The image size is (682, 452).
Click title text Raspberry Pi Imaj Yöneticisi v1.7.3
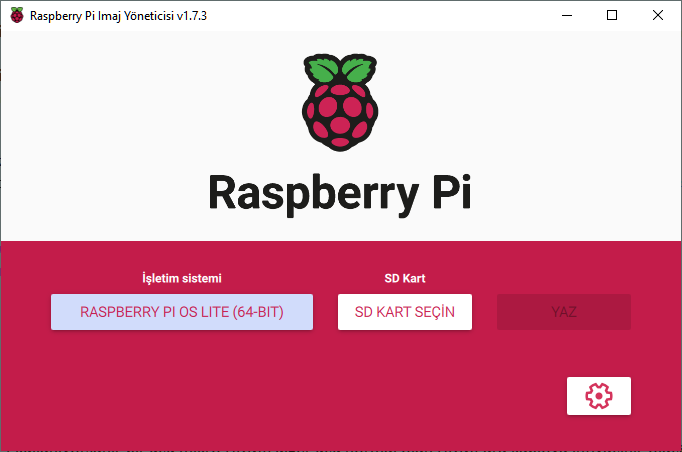[118, 16]
